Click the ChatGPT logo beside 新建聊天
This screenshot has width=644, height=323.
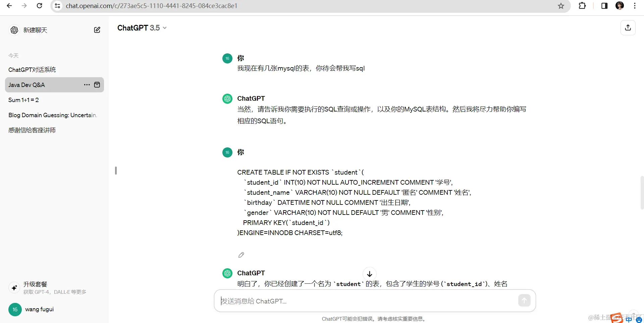(14, 30)
